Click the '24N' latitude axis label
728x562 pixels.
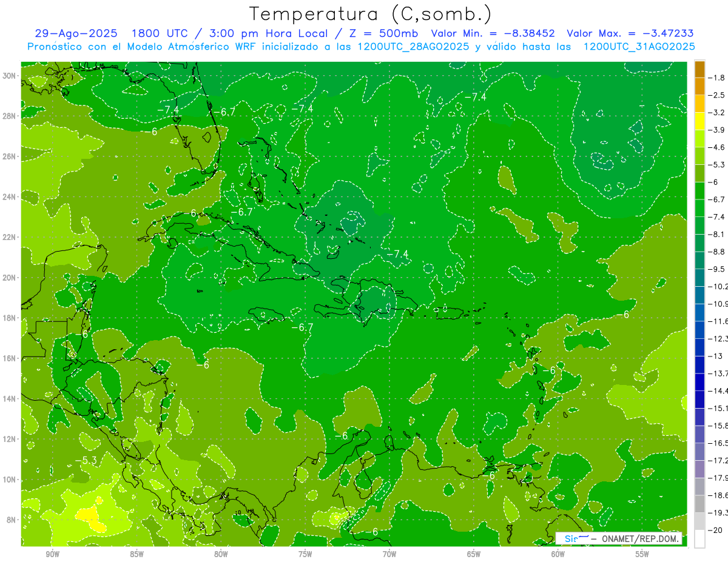tap(10, 197)
